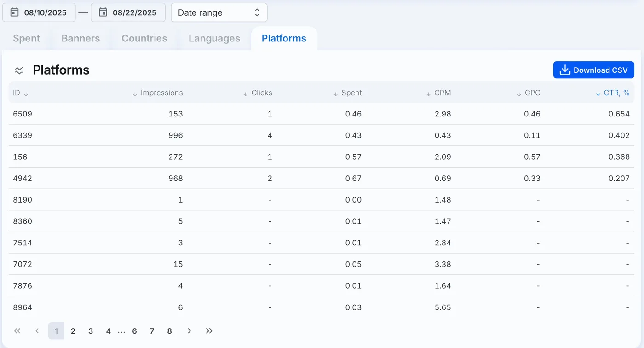
Task: Open the end date 08/22/2025 calendar icon
Action: [103, 12]
